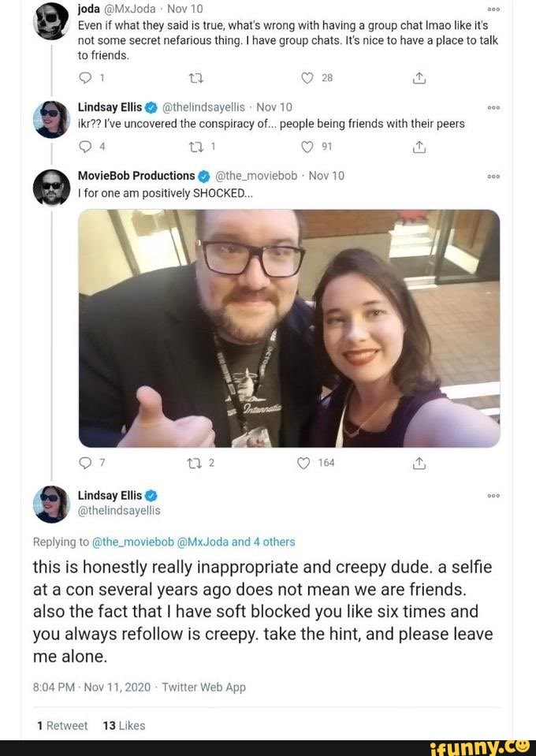Image resolution: width=536 pixels, height=756 pixels.
Task: Reply to Lindsay Ellis's ikr tweet
Action: pos(85,146)
